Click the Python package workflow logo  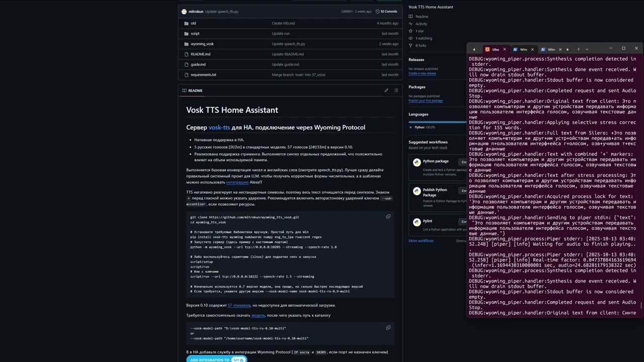point(417,162)
